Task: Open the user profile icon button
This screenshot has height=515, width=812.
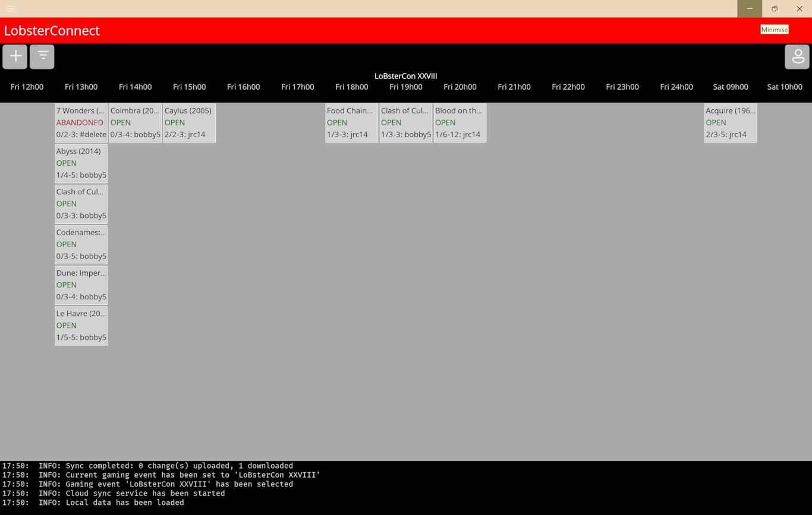Action: (797, 56)
